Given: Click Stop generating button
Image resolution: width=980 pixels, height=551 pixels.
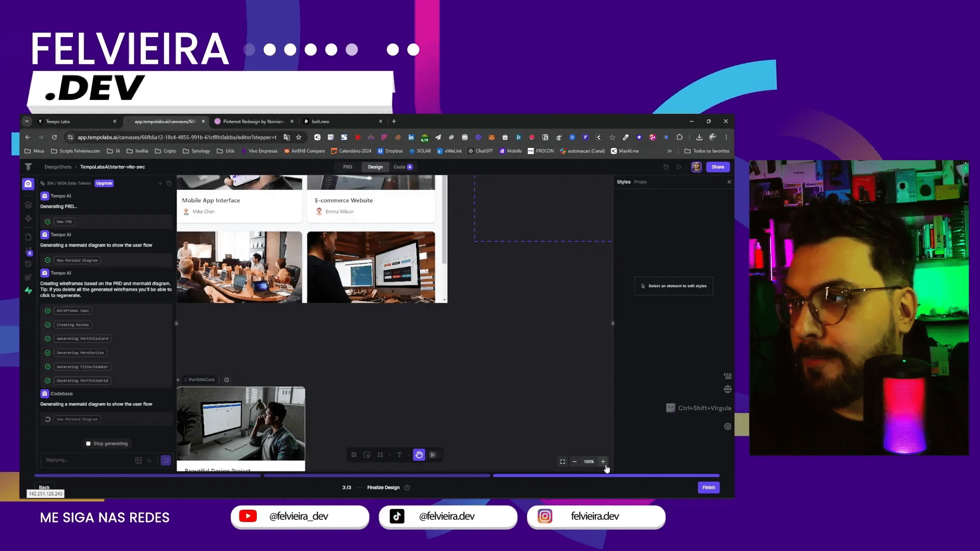Looking at the screenshot, I should 107,444.
